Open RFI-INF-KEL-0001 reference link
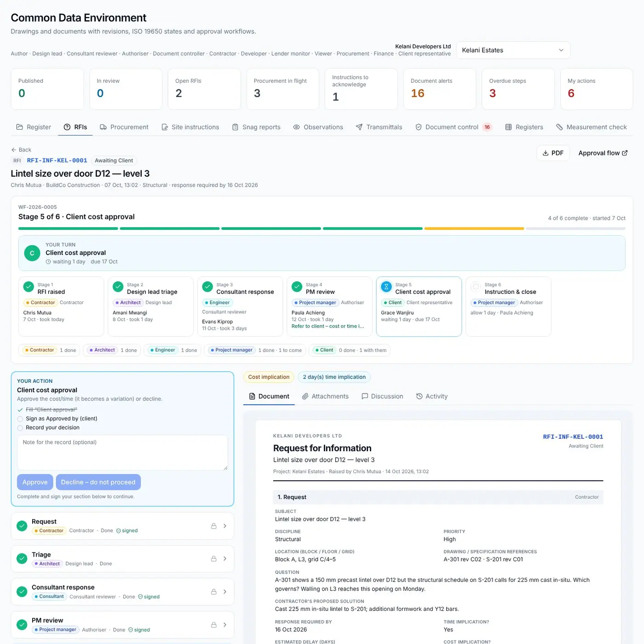644x644 pixels. (57, 161)
